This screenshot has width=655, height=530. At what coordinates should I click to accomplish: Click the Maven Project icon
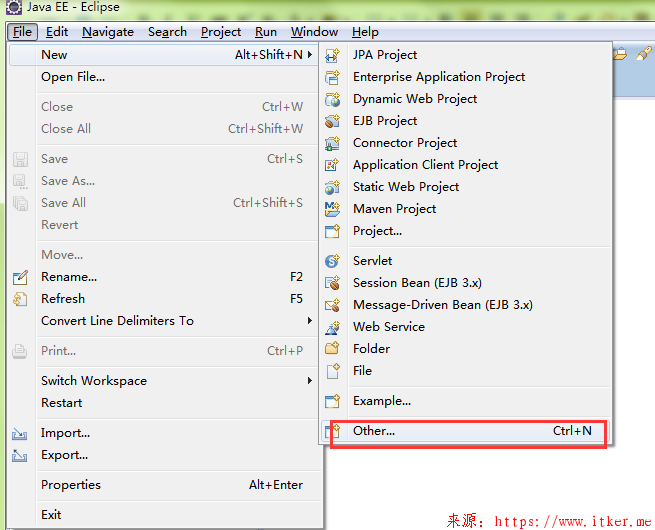click(x=333, y=209)
